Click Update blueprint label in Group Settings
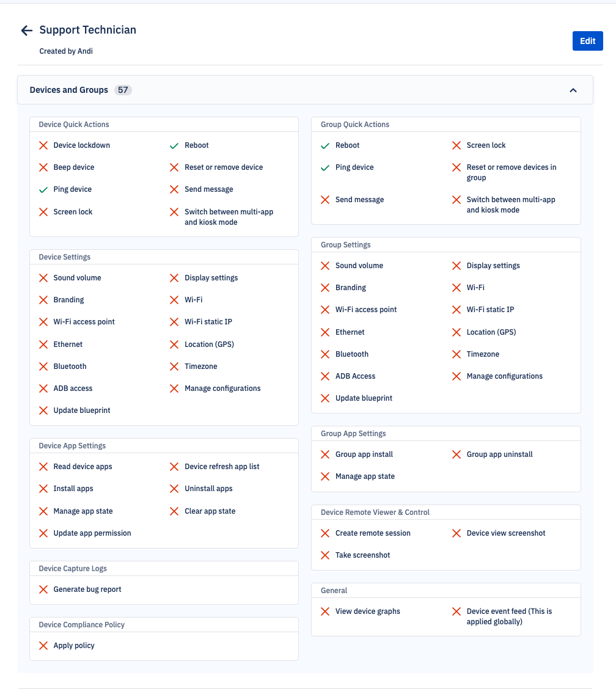Screen dimensions: 616x689 tap(364, 398)
